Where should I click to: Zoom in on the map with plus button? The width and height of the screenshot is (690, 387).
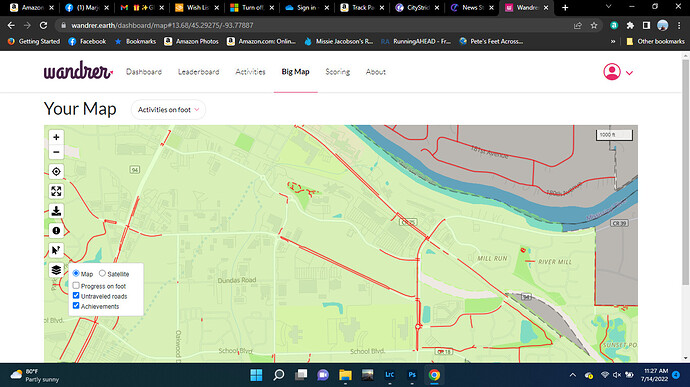(56, 137)
